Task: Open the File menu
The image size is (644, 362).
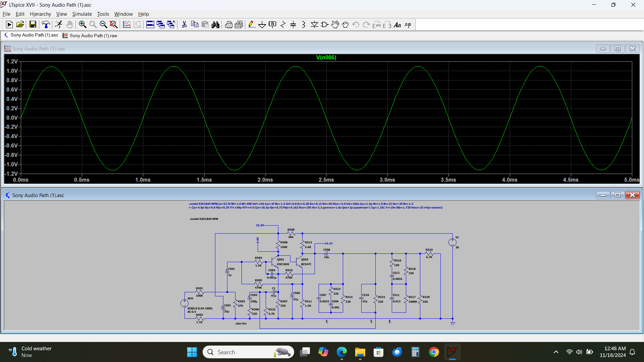Action: pyautogui.click(x=6, y=14)
